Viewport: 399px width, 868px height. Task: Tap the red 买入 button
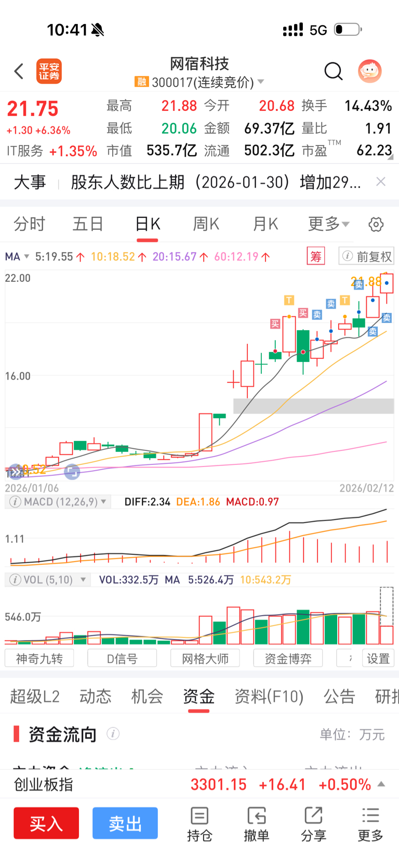click(46, 823)
